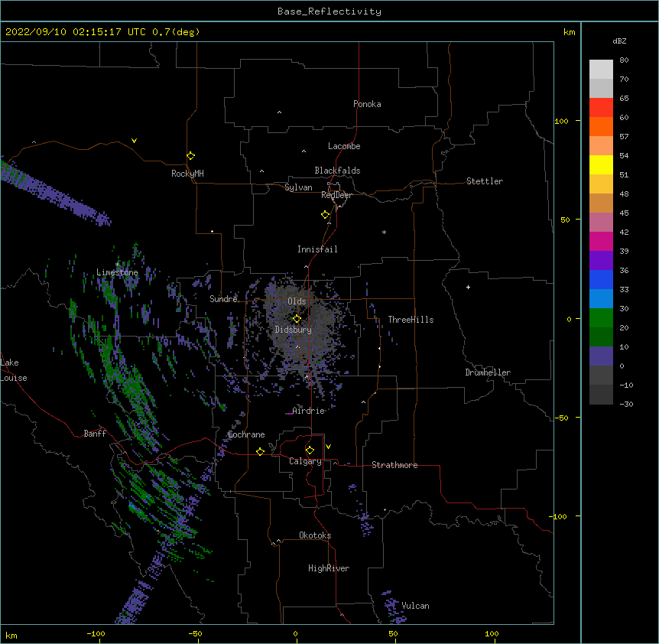Viewport: 659px width, 644px height.
Task: Click the yellow diamond marker right of Cochrane
Action: [260, 451]
